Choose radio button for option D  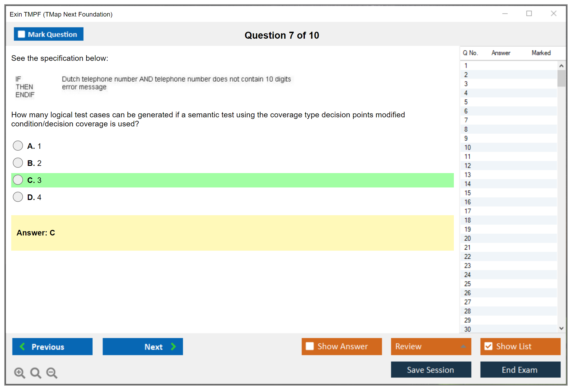tap(18, 197)
